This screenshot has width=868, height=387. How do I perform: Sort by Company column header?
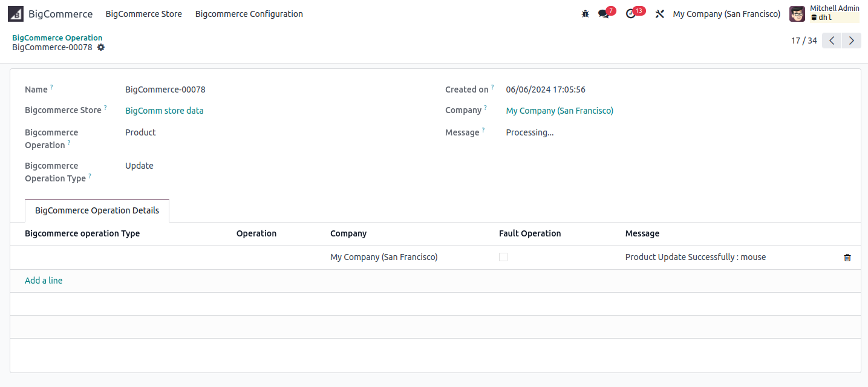348,233
